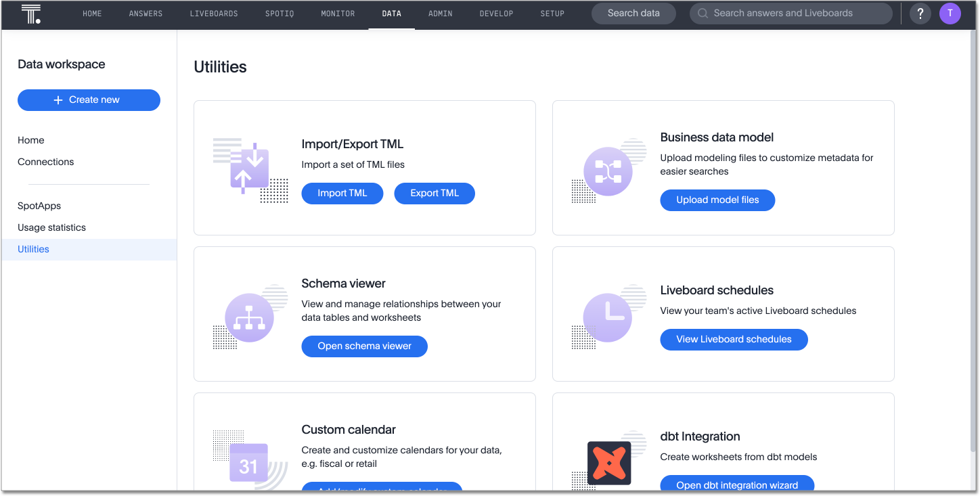This screenshot has width=980, height=496.
Task: Click Upload model files button
Action: click(x=717, y=200)
